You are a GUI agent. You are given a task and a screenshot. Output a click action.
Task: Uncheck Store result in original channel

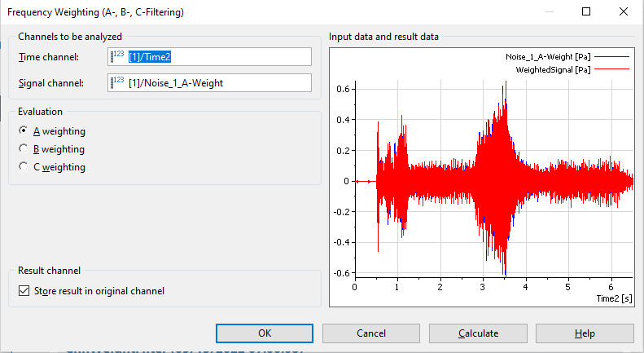tap(24, 290)
